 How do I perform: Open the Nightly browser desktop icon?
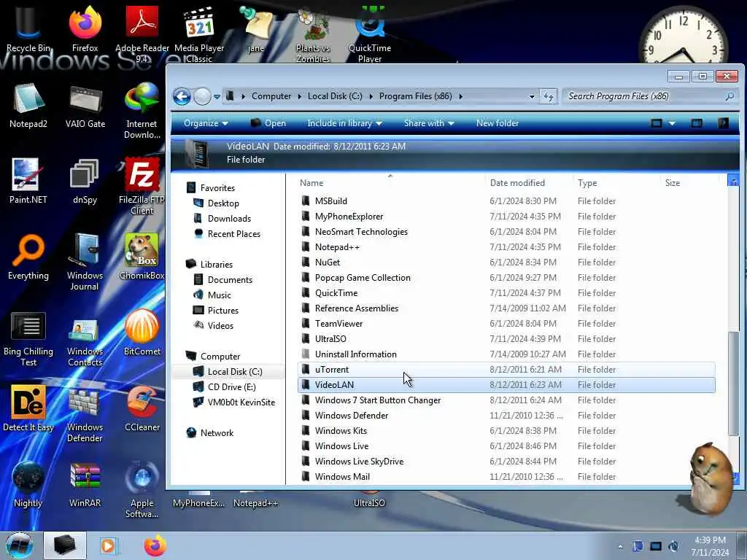pyautogui.click(x=28, y=484)
